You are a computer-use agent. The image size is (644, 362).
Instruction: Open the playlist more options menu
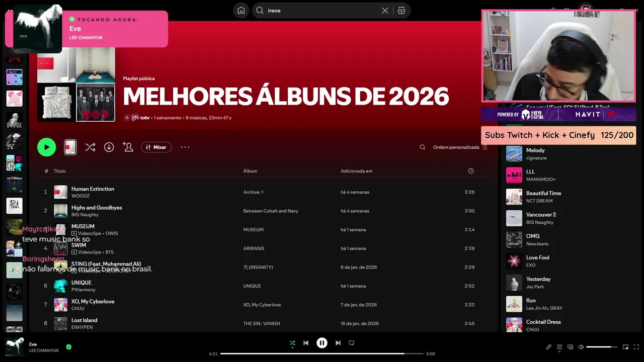185,147
